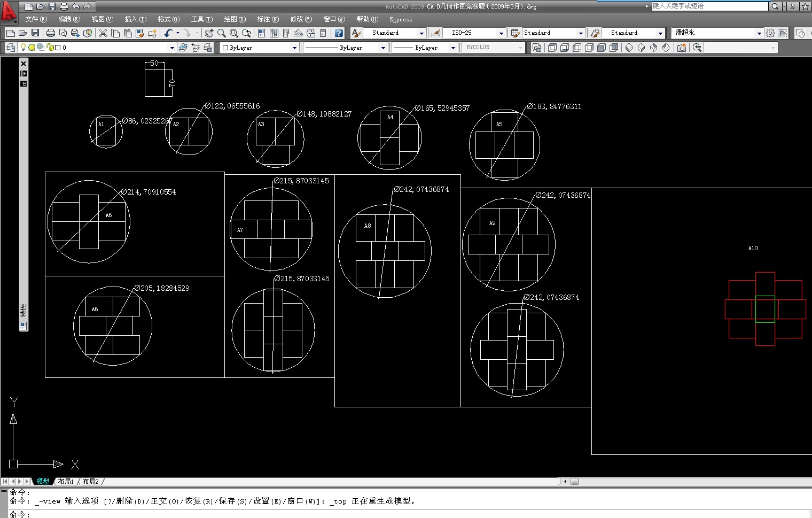The image size is (812, 518).
Task: Expand the ByLayer linetype dropdown
Action: [383, 48]
